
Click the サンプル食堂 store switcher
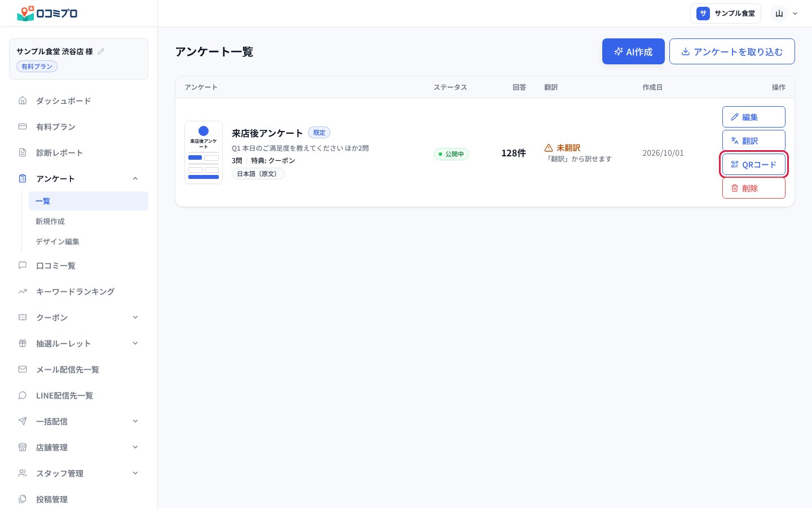point(726,14)
